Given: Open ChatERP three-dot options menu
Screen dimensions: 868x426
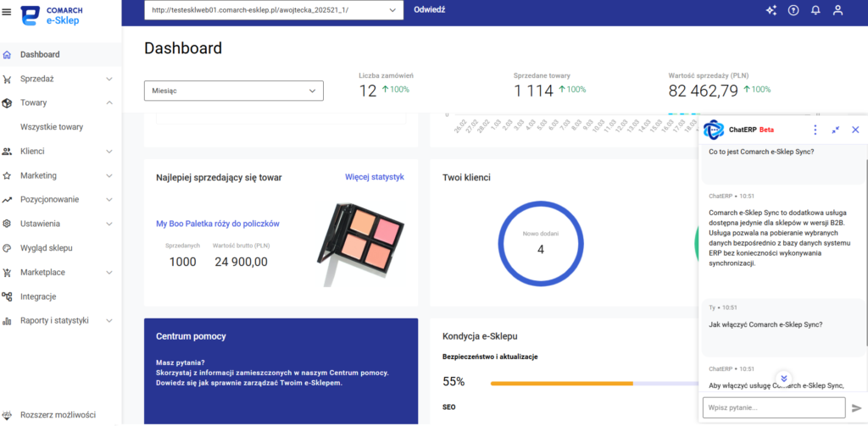Looking at the screenshot, I should [815, 130].
